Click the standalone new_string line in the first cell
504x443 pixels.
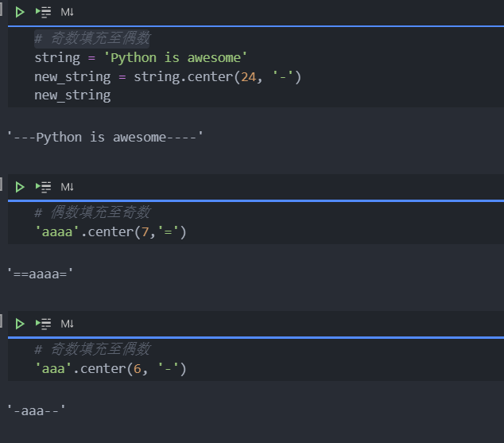click(72, 95)
